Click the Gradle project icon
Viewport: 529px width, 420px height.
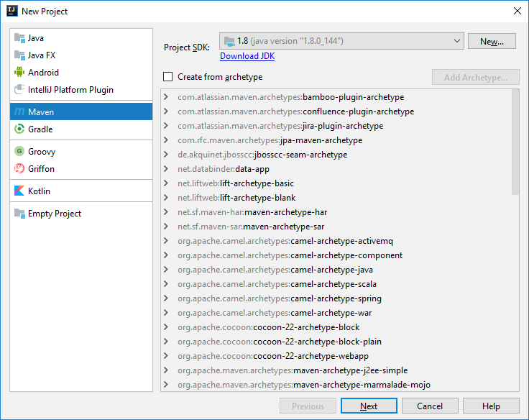tap(19, 129)
